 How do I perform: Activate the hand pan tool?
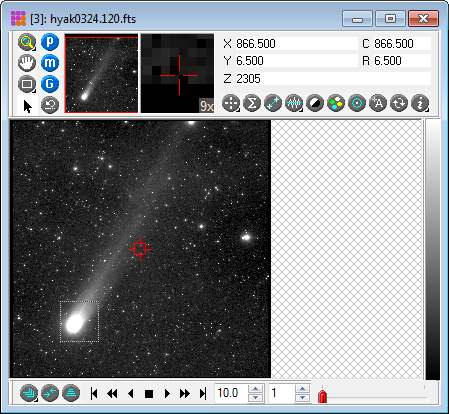(x=27, y=63)
